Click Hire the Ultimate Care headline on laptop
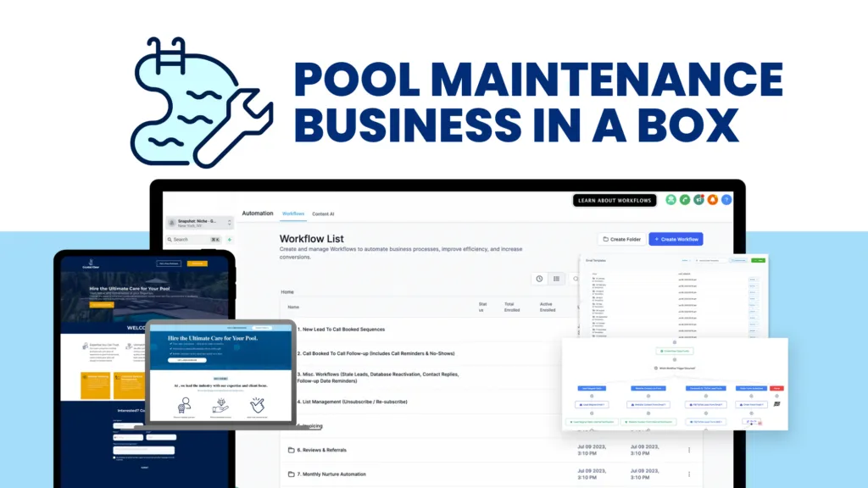 tap(213, 338)
